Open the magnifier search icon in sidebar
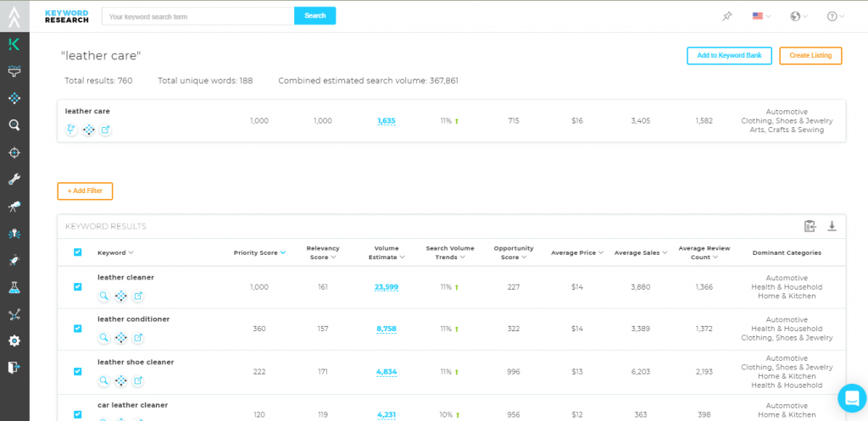 click(14, 125)
